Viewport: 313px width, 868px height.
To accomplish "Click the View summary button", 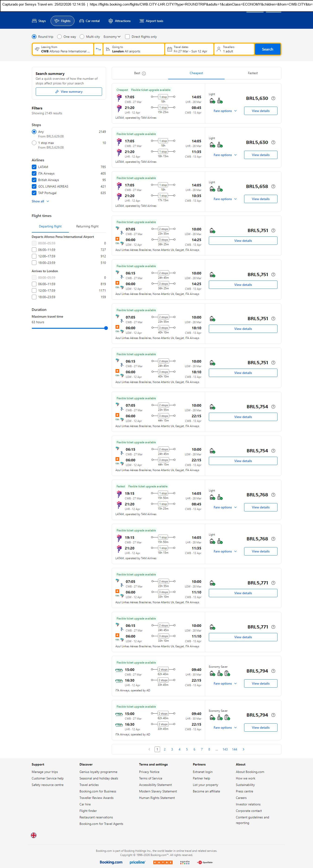I will pyautogui.click(x=69, y=92).
